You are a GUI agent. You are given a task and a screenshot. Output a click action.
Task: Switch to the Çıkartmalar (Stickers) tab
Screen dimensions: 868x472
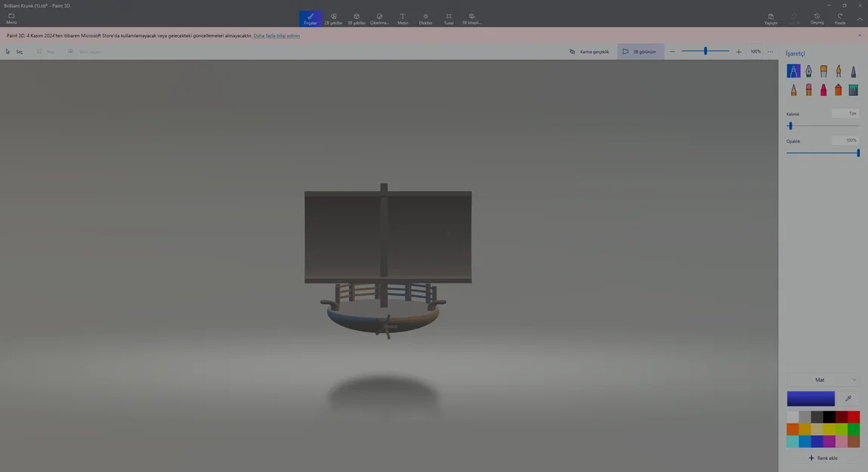(x=380, y=19)
